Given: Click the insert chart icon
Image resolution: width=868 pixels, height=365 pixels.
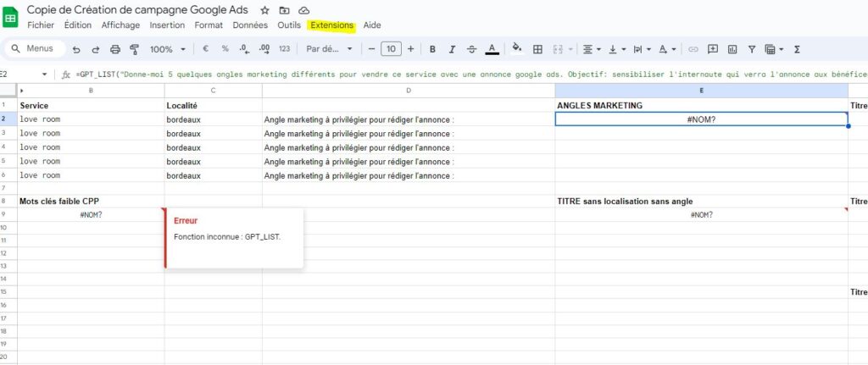Looking at the screenshot, I should pos(732,49).
